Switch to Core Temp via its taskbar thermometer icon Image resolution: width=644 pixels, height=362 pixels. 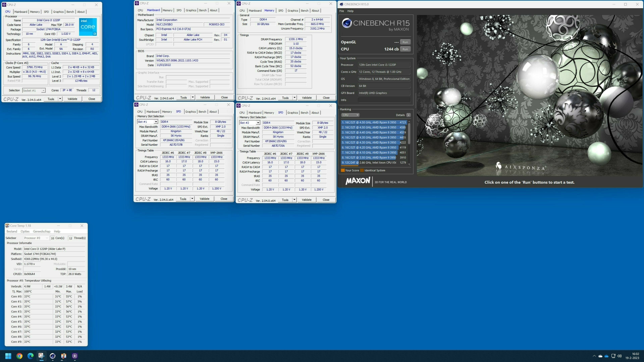coord(64,356)
